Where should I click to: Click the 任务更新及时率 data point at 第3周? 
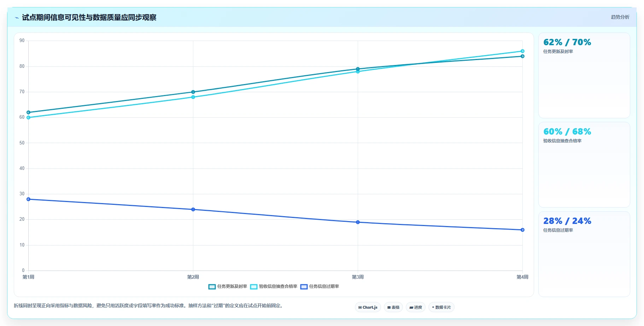[x=358, y=69]
